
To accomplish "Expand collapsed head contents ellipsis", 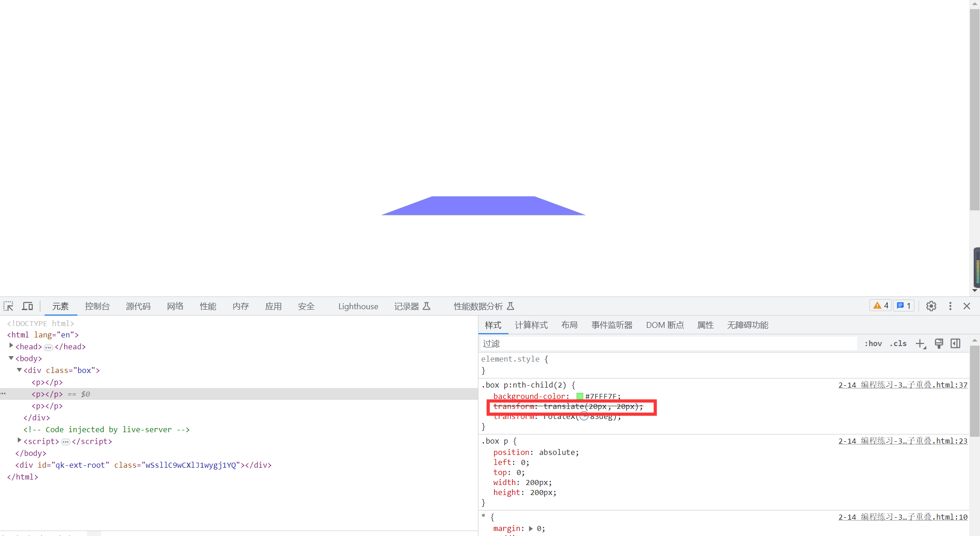I will point(48,347).
